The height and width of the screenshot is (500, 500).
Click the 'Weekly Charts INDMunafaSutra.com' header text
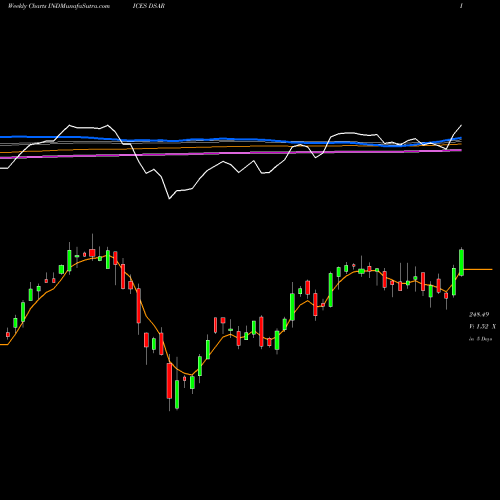[x=59, y=6]
